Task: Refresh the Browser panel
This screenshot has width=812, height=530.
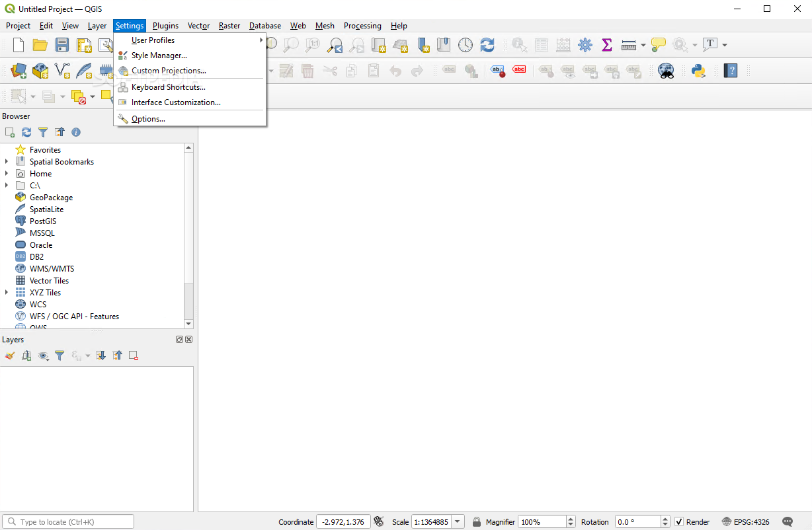Action: tap(26, 132)
